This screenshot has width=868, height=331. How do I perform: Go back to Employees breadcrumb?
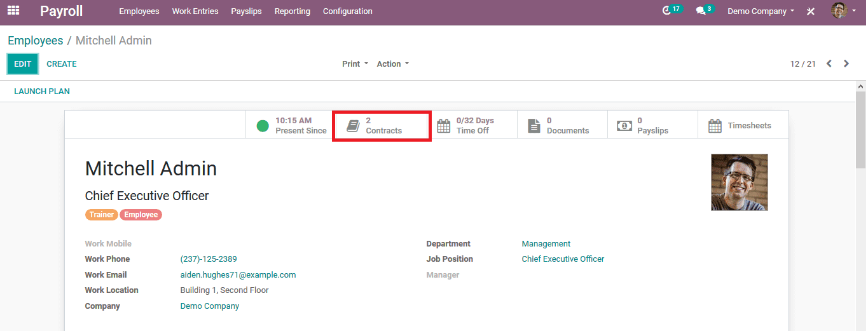point(36,41)
